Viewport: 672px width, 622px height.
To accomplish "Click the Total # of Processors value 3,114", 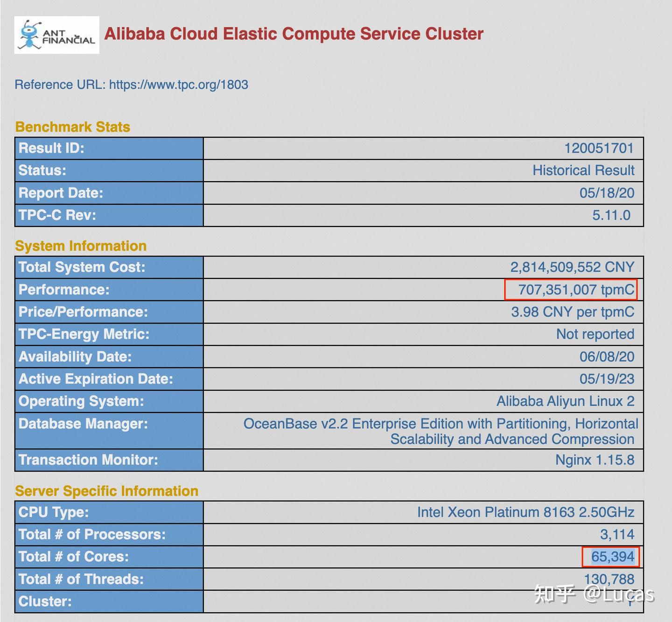I will 617,534.
